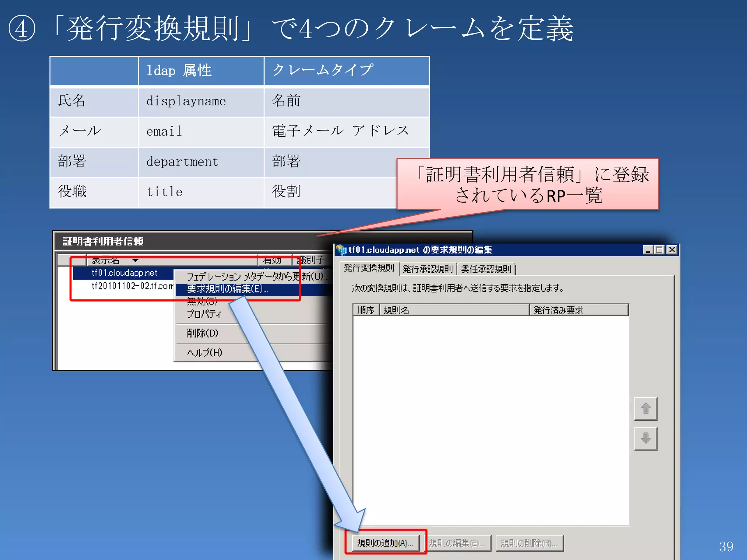
Task: Click the 氏名 cell in the table
Action: [94, 101]
